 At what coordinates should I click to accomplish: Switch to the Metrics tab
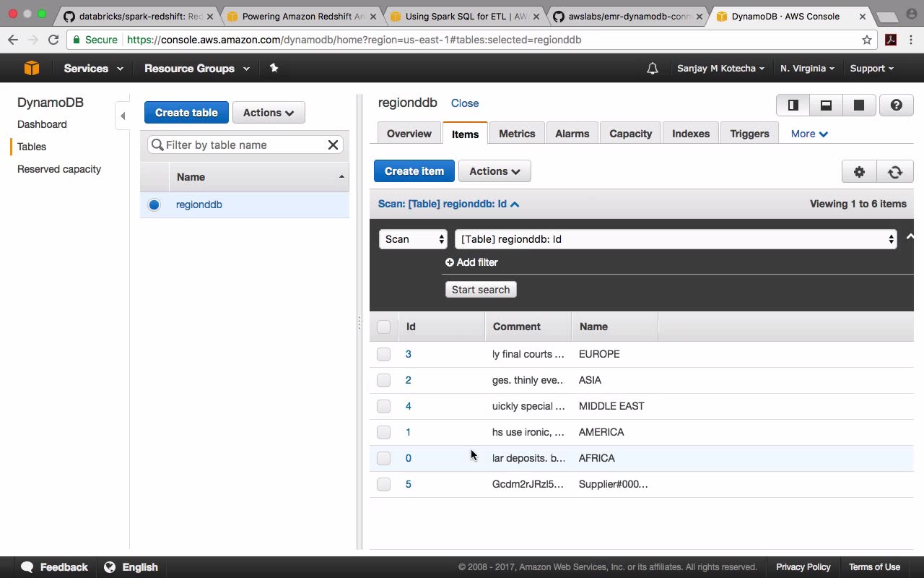[x=517, y=134]
